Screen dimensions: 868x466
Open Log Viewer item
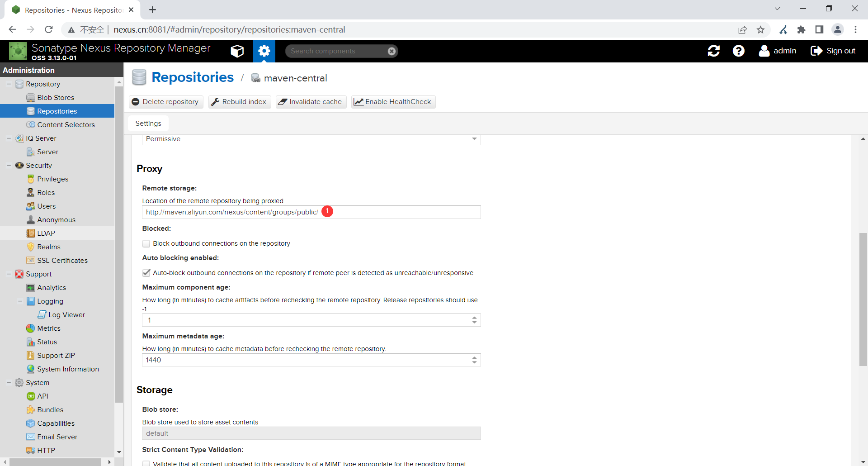tap(66, 315)
